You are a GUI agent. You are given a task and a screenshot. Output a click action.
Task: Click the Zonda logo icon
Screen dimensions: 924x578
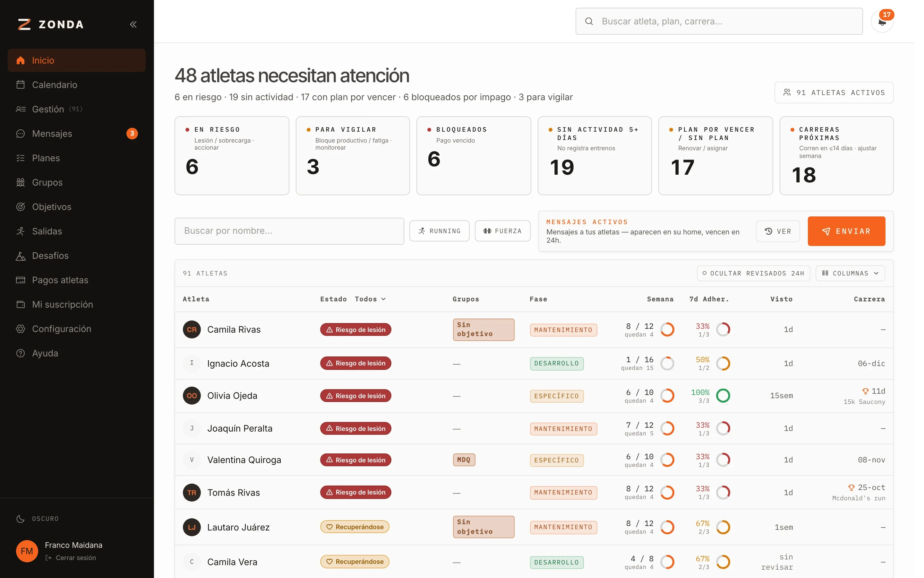click(x=24, y=24)
